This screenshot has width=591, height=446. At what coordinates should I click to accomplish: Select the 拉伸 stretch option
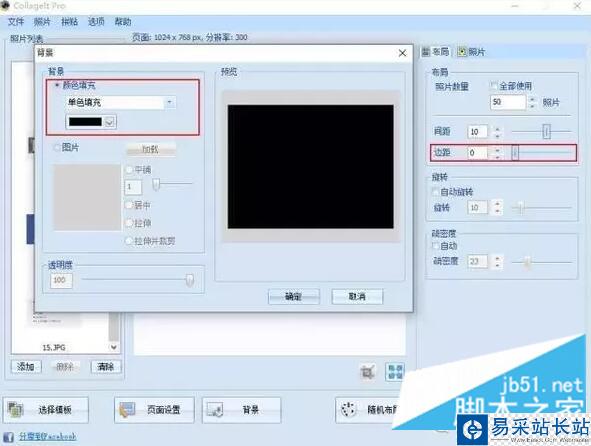point(129,223)
